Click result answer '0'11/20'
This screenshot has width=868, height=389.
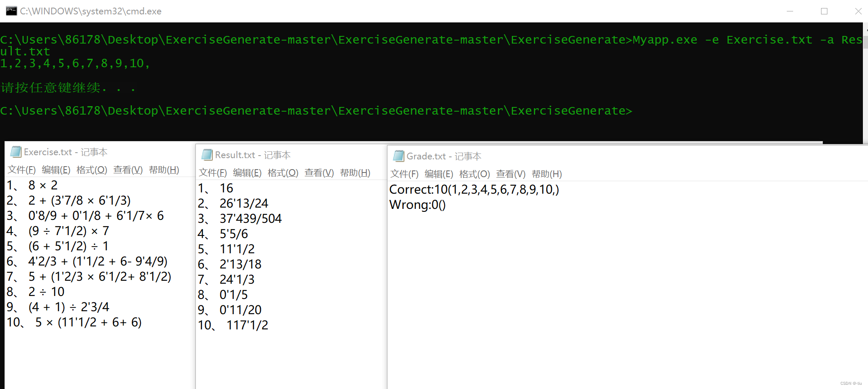[241, 310]
